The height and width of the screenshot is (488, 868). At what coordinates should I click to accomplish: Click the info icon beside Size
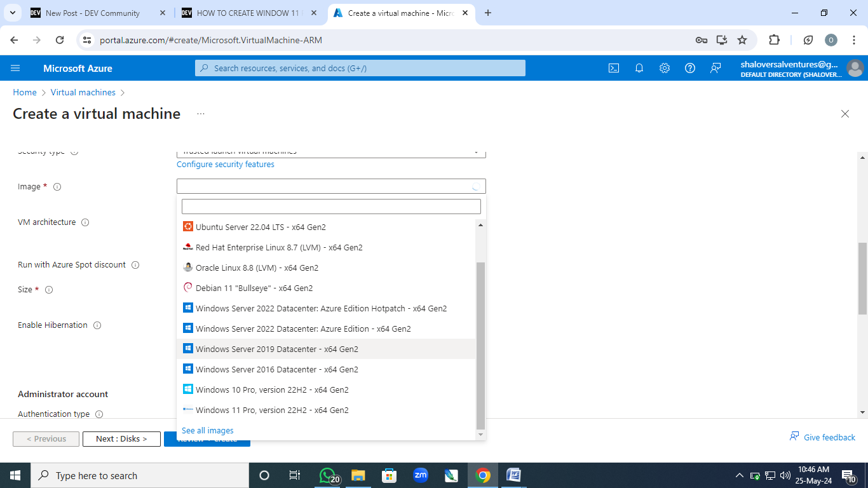tap(49, 290)
